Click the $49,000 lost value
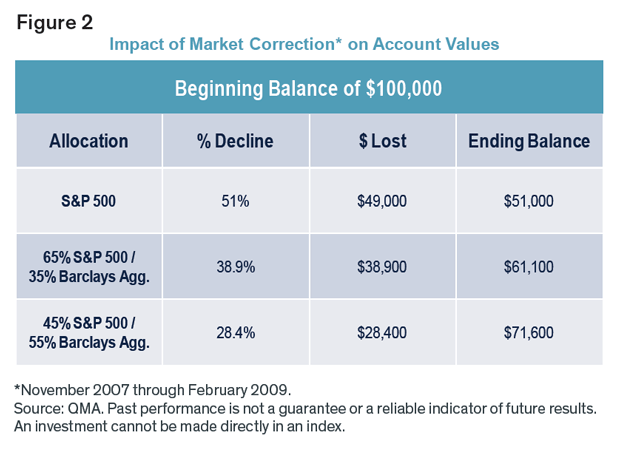This screenshot has height=451, width=620. (x=382, y=201)
